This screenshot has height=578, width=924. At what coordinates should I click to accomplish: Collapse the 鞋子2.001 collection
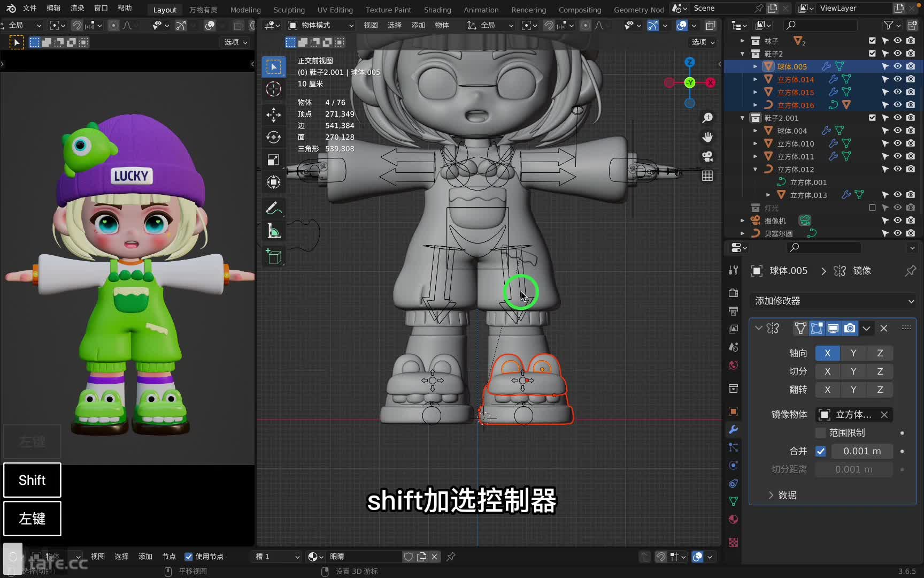[742, 118]
